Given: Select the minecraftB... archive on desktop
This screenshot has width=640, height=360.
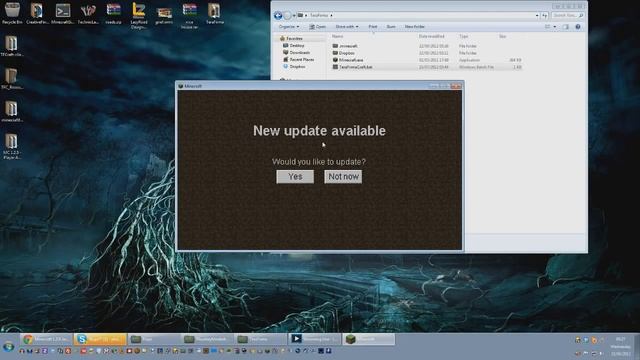Looking at the screenshot, I should click(x=12, y=111).
